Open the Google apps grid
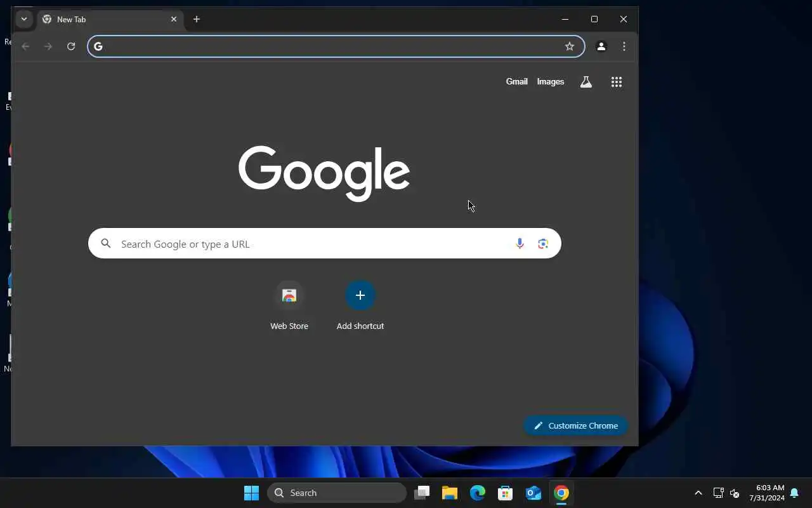This screenshot has width=812, height=508. click(x=617, y=82)
